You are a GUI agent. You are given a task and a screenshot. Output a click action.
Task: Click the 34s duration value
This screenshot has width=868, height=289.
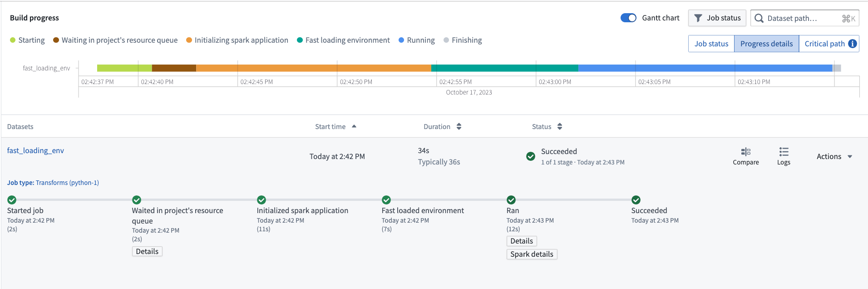pos(424,150)
